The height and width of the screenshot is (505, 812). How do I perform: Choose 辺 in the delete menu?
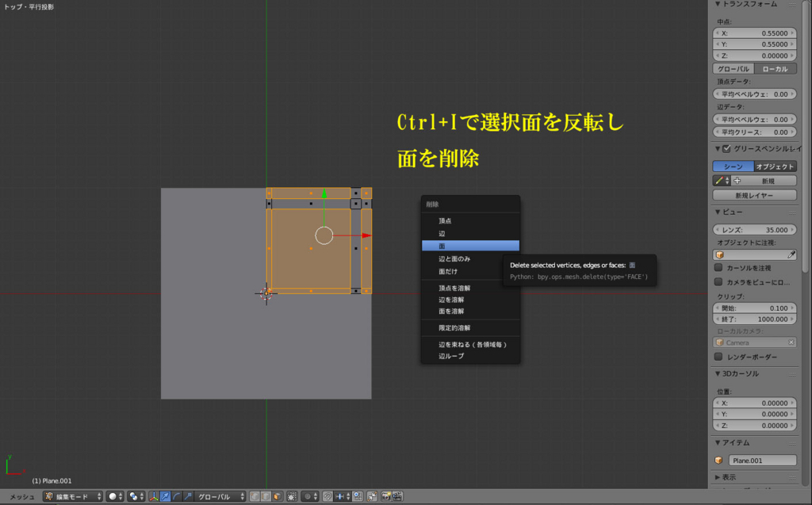click(470, 234)
